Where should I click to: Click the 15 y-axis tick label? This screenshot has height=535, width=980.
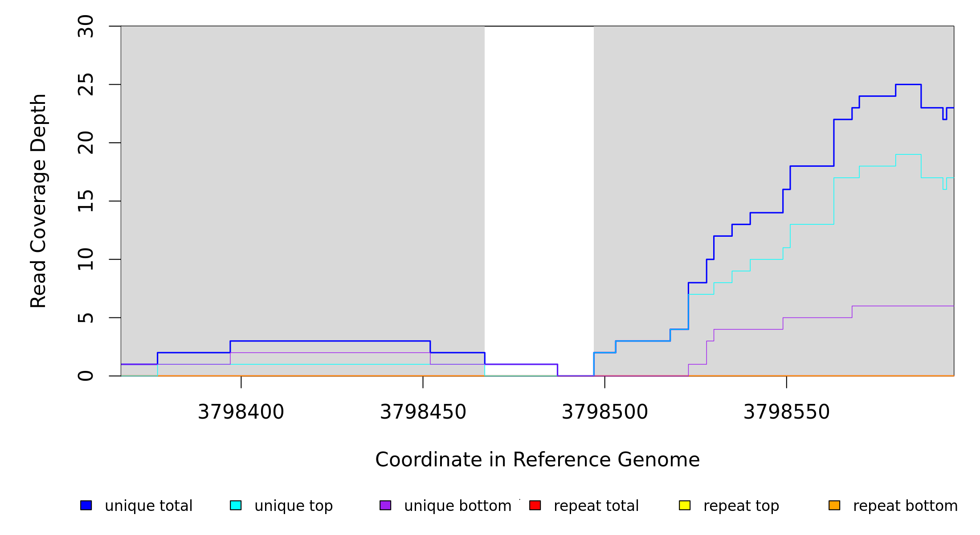click(x=86, y=201)
